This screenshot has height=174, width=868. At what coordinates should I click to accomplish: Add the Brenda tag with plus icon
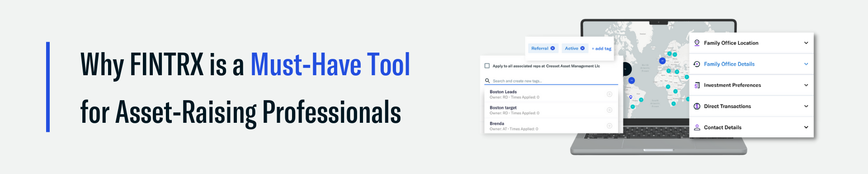pyautogui.click(x=609, y=126)
